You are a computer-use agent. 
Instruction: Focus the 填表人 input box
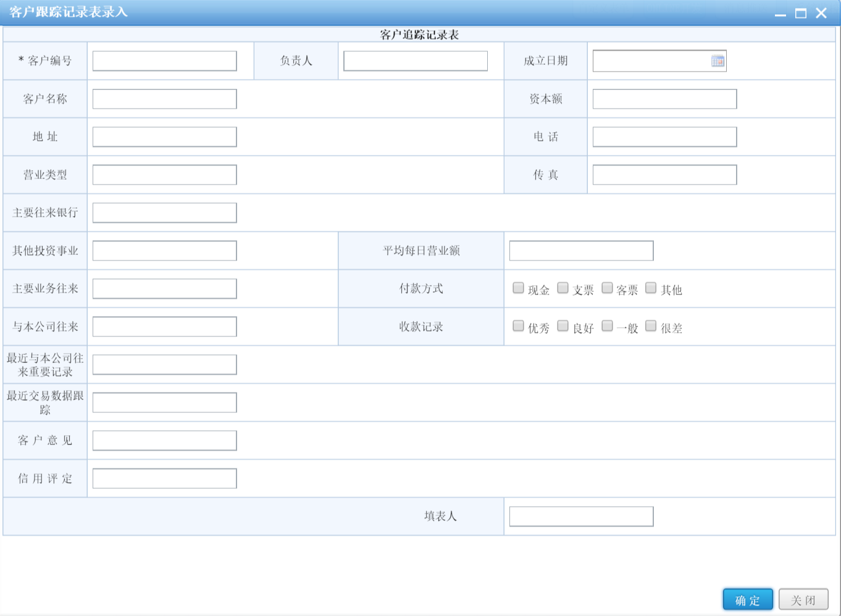[581, 517]
